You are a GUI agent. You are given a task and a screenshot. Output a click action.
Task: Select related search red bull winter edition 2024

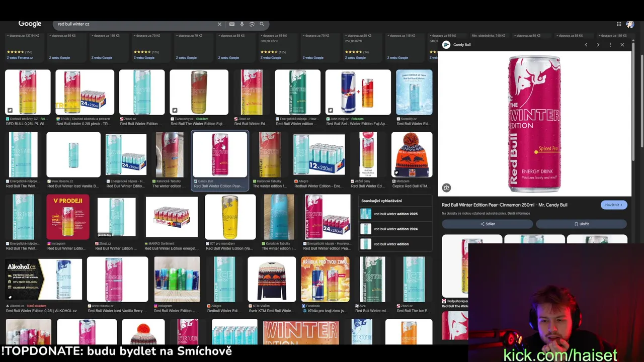coord(395,229)
